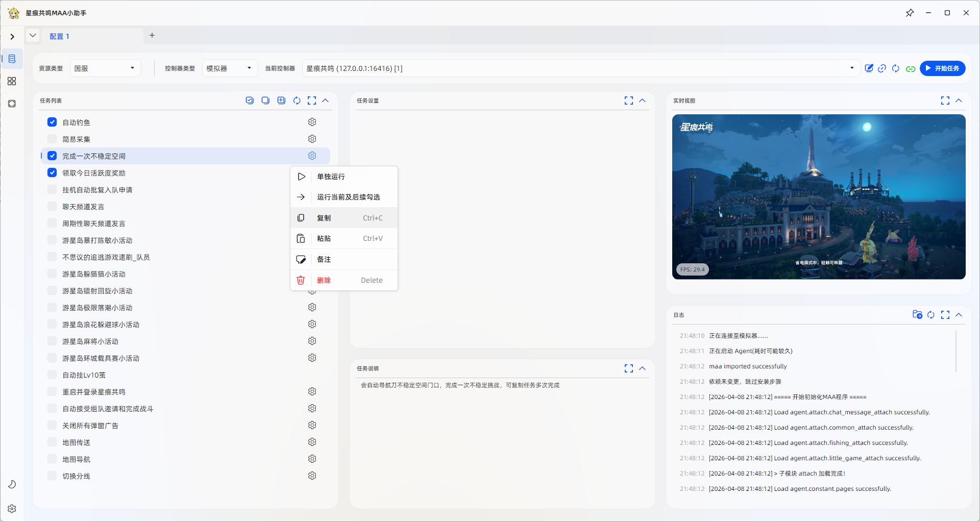The width and height of the screenshot is (980, 522).
Task: Select all tasks icon in task list header
Action: (x=250, y=101)
